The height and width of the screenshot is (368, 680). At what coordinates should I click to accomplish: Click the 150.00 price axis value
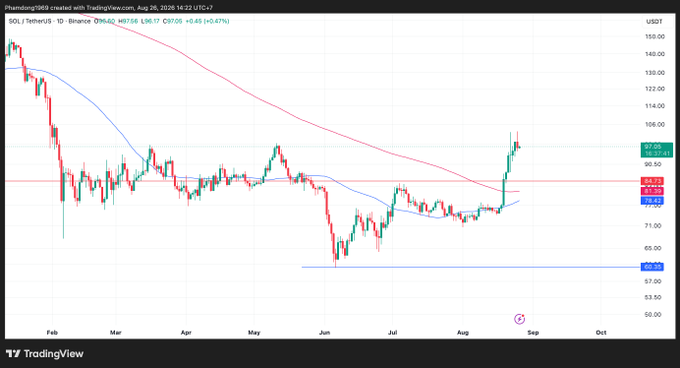click(654, 37)
